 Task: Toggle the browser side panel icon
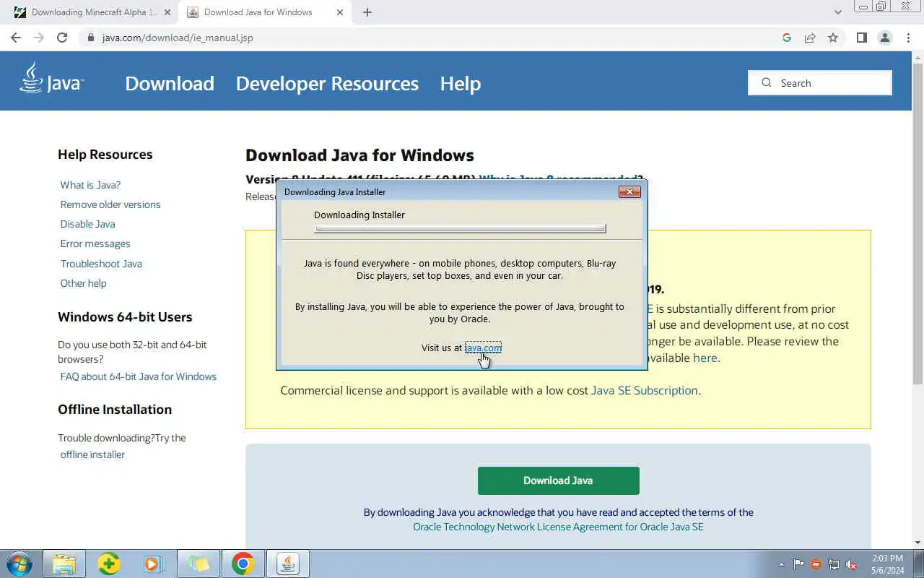click(x=861, y=38)
